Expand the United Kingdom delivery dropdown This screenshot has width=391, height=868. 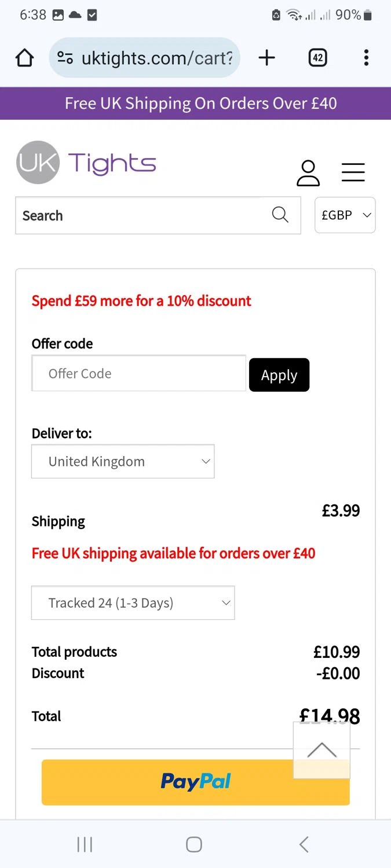123,461
